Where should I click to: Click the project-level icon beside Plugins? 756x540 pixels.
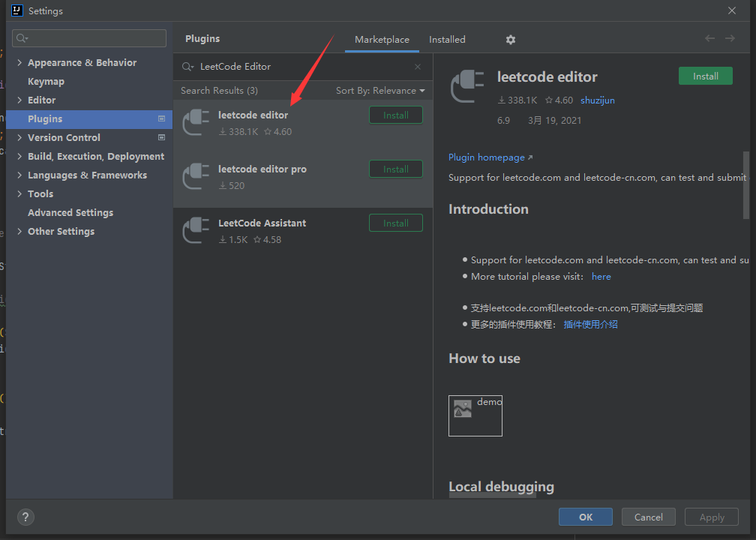pos(161,118)
